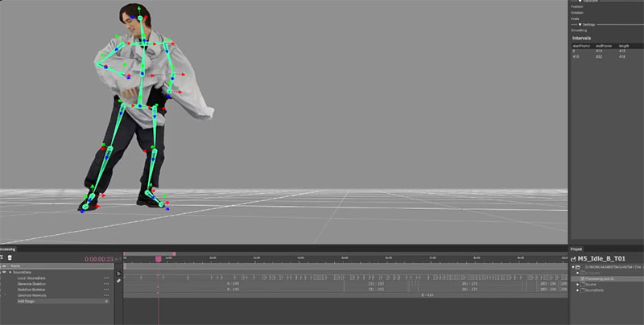Click the Position property label
Screen dimensions: 644x325
tap(576, 7)
